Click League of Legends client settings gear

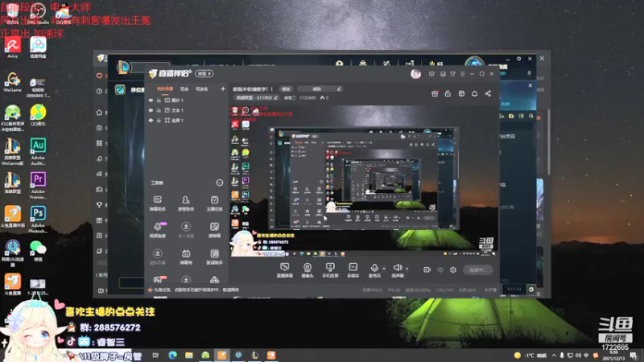518,59
